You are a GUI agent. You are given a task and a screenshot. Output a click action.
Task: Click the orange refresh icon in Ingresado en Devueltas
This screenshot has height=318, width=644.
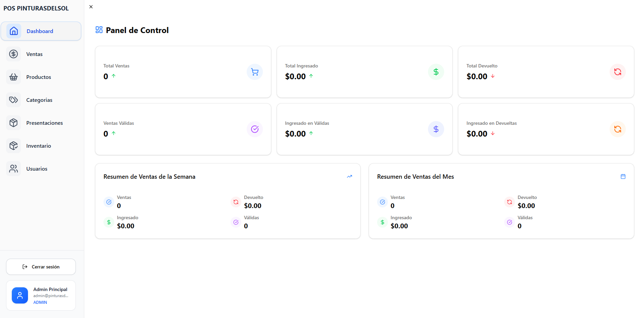tap(617, 129)
